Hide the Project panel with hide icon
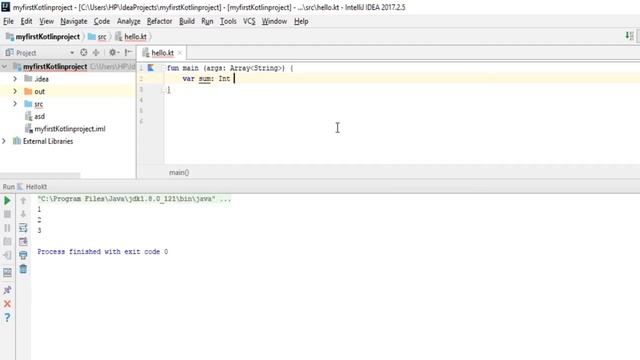 point(128,52)
